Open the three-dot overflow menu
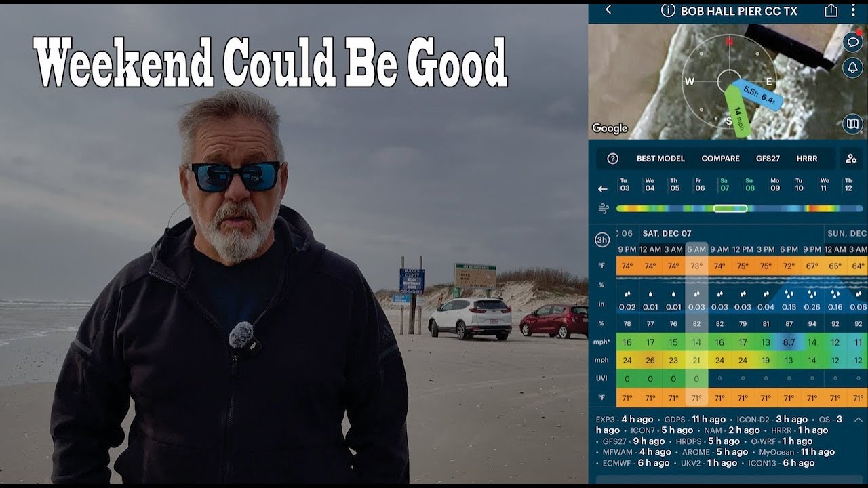The height and width of the screenshot is (488, 868). tap(853, 10)
